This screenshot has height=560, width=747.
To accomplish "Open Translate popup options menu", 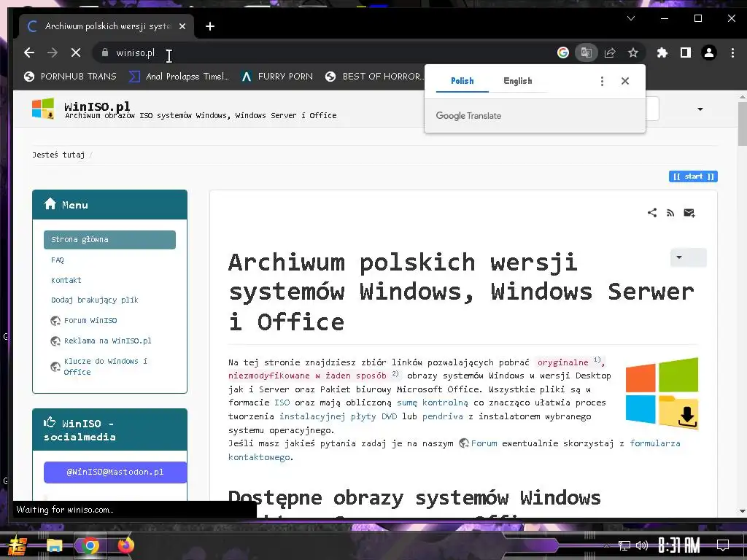I will pyautogui.click(x=602, y=81).
